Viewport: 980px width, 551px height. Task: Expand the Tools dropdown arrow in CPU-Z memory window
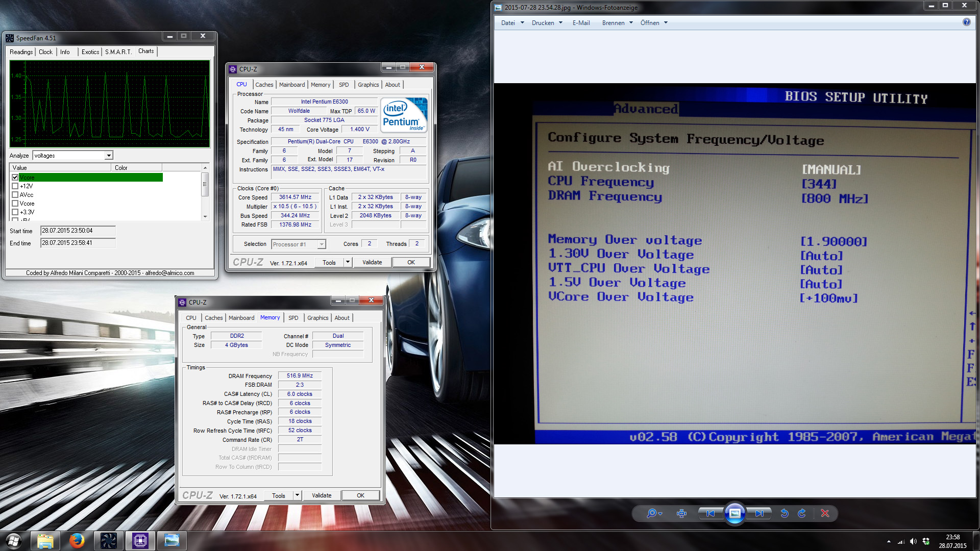coord(297,495)
